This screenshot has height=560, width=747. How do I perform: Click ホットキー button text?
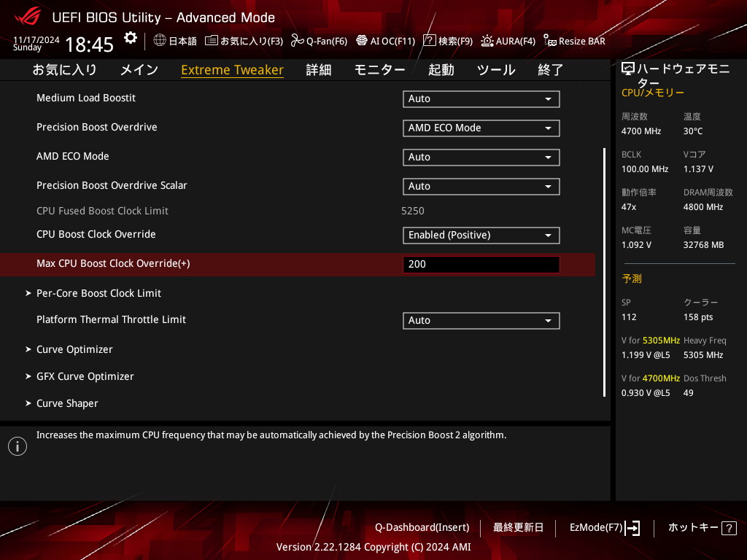tap(693, 528)
